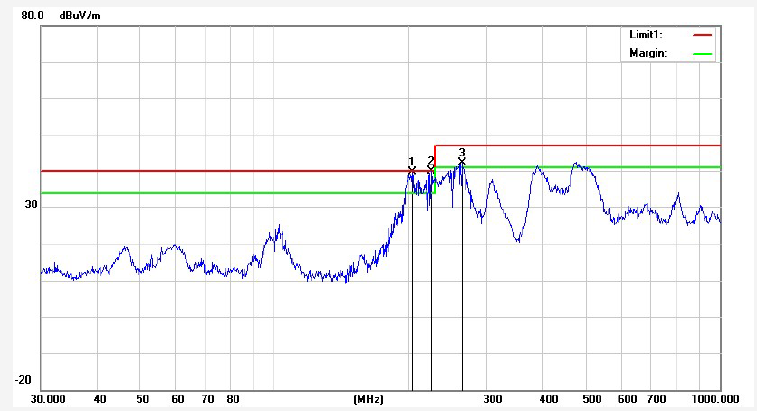Select the Margin label in legend
The image size is (757, 411).
tap(647, 53)
